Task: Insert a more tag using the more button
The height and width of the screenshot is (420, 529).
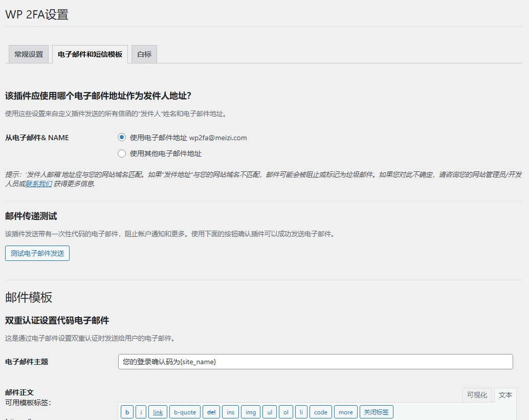Action: (345, 412)
